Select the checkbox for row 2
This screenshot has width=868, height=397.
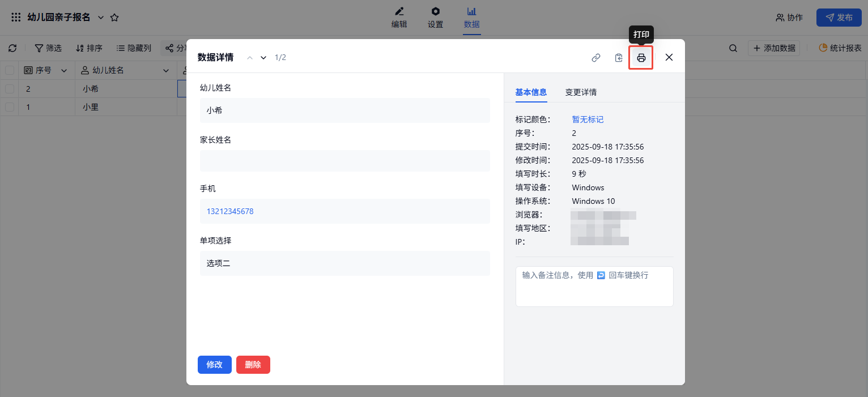point(10,89)
